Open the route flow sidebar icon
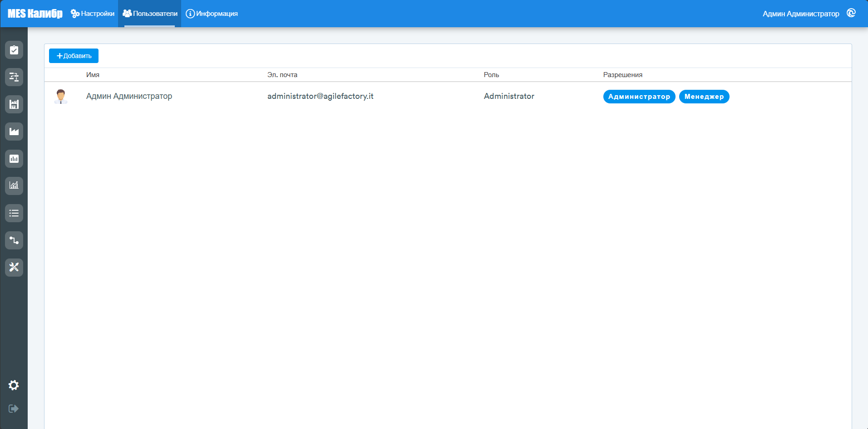 [x=14, y=240]
